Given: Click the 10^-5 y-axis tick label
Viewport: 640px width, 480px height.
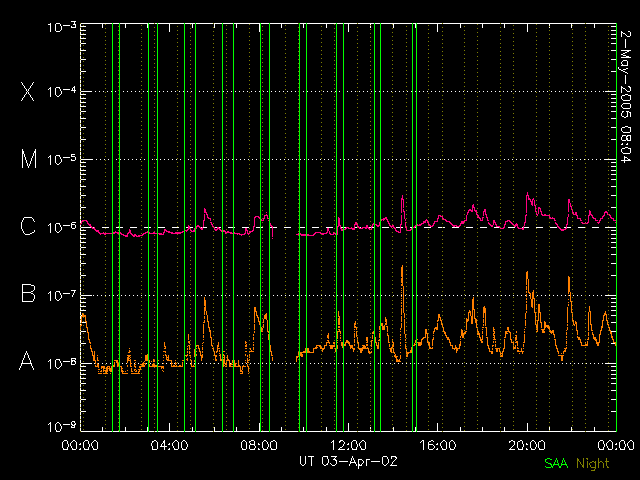Looking at the screenshot, I should (x=62, y=160).
